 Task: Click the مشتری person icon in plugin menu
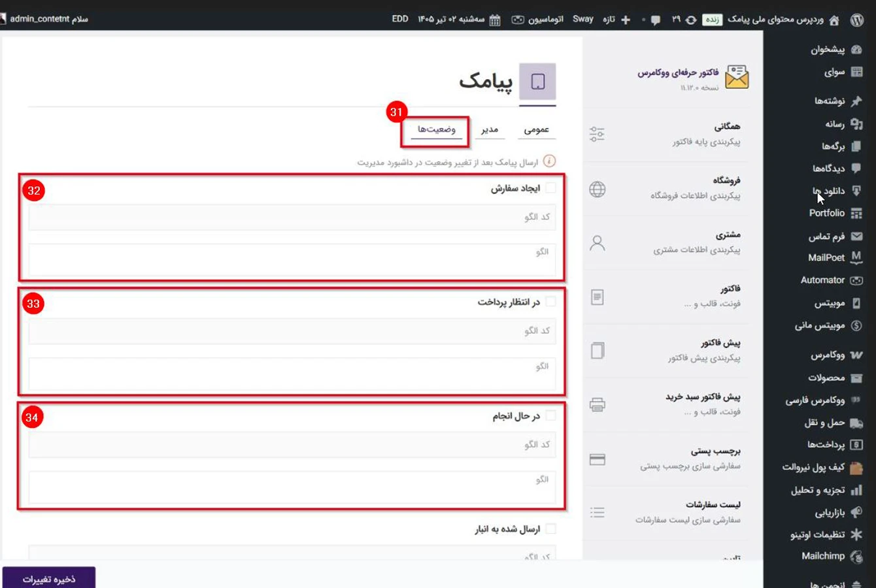tap(597, 243)
